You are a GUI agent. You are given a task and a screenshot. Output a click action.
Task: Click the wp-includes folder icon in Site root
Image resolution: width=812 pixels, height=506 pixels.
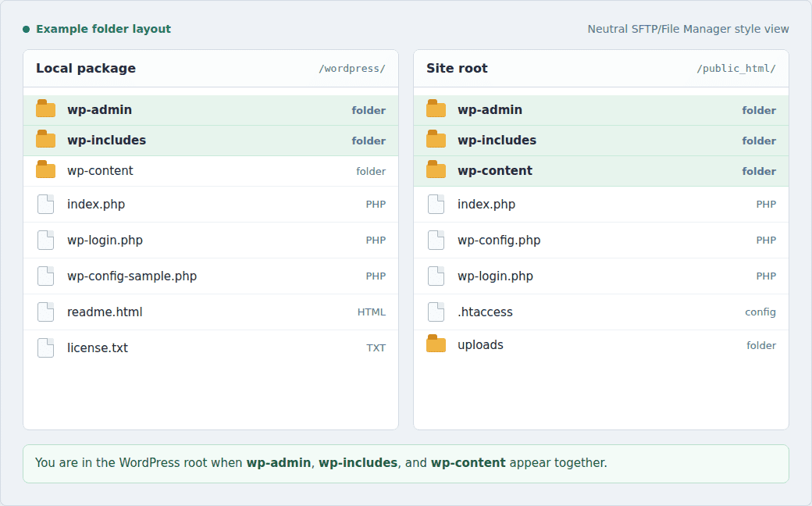(x=436, y=139)
